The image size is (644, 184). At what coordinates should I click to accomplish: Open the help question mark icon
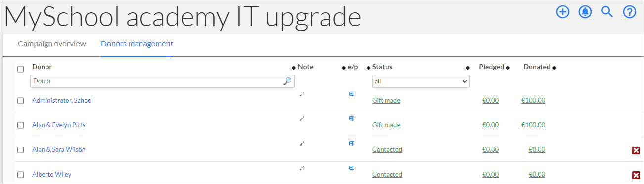(x=629, y=12)
